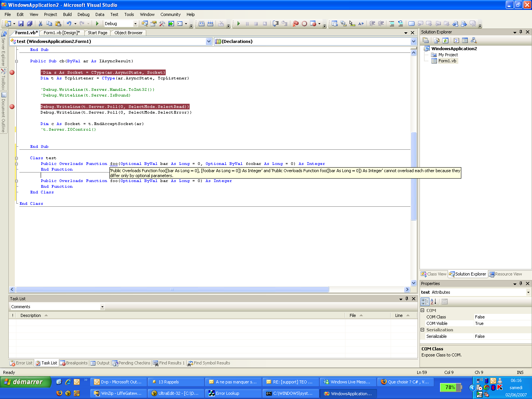Sort properties using Alphabetical icon
532x399 pixels.
(434, 302)
